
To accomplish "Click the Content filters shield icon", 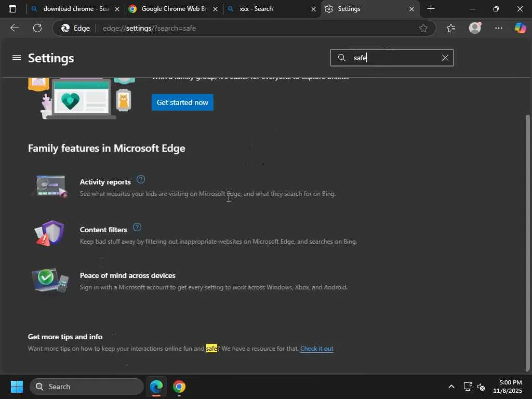I will pyautogui.click(x=50, y=233).
